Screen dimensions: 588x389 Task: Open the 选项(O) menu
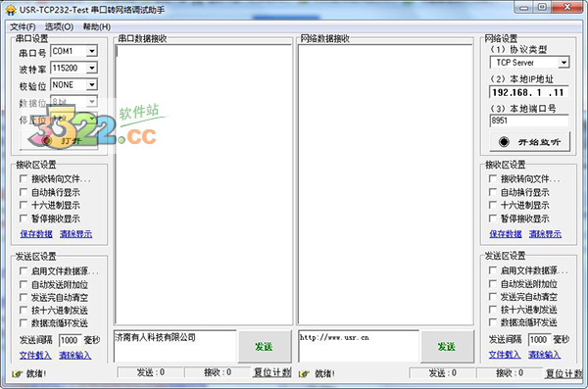point(59,27)
